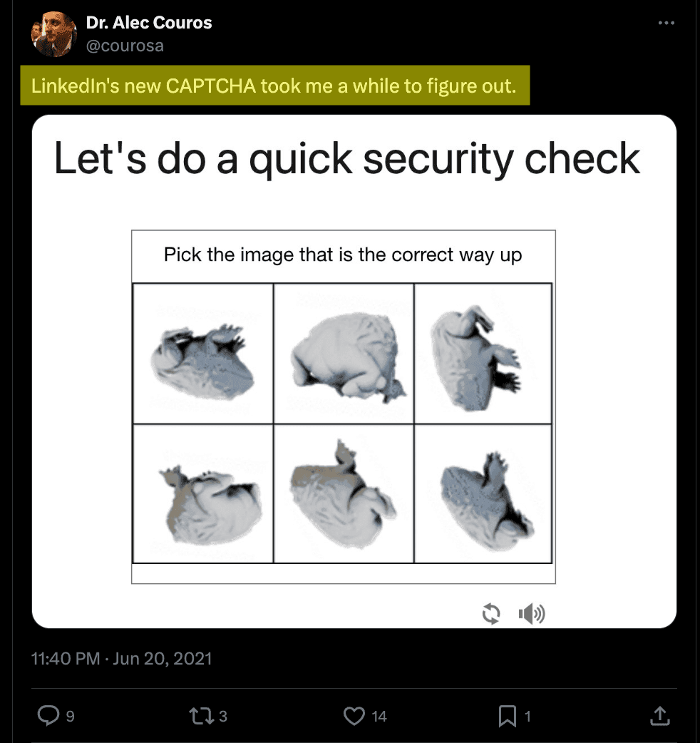Click the speaker icon on the GIF

point(532,613)
